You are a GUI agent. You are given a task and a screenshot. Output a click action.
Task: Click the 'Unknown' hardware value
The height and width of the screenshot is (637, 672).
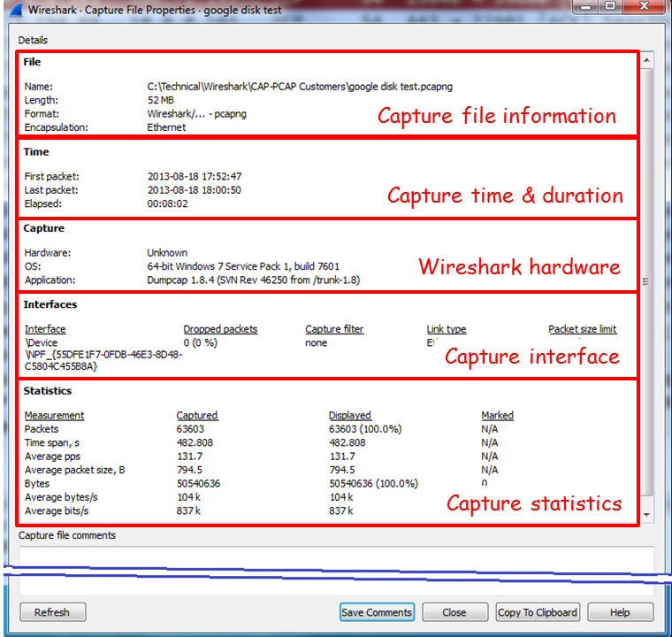167,253
